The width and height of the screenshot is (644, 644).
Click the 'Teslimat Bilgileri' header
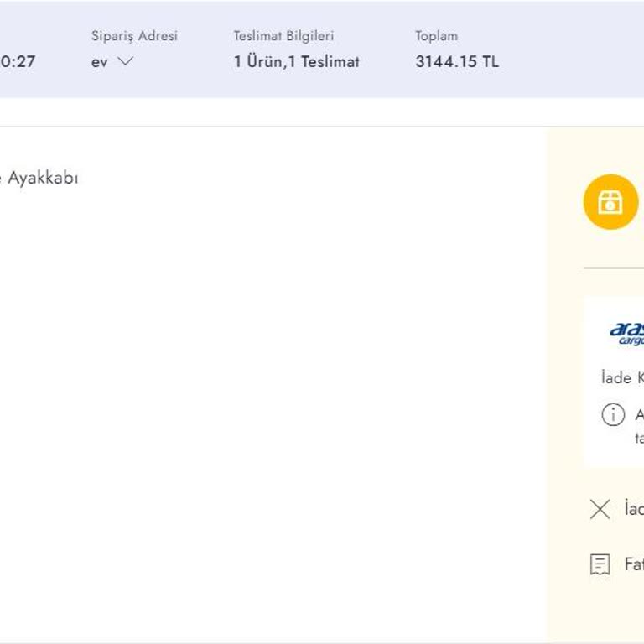pos(283,36)
